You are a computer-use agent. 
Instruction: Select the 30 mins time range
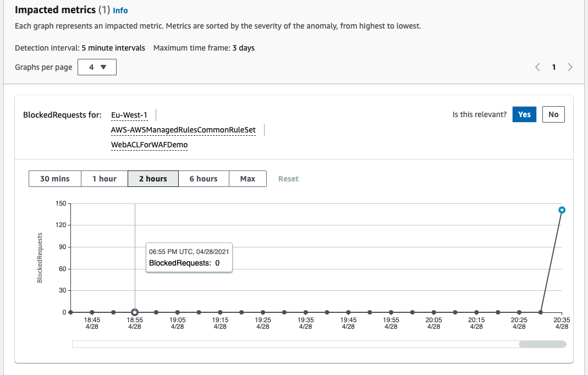coord(54,179)
